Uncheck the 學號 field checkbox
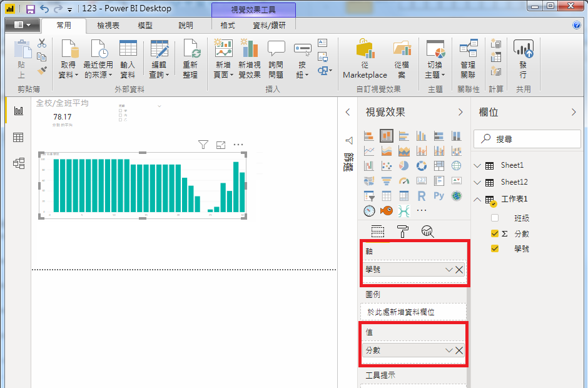This screenshot has height=388, width=588. pos(495,248)
